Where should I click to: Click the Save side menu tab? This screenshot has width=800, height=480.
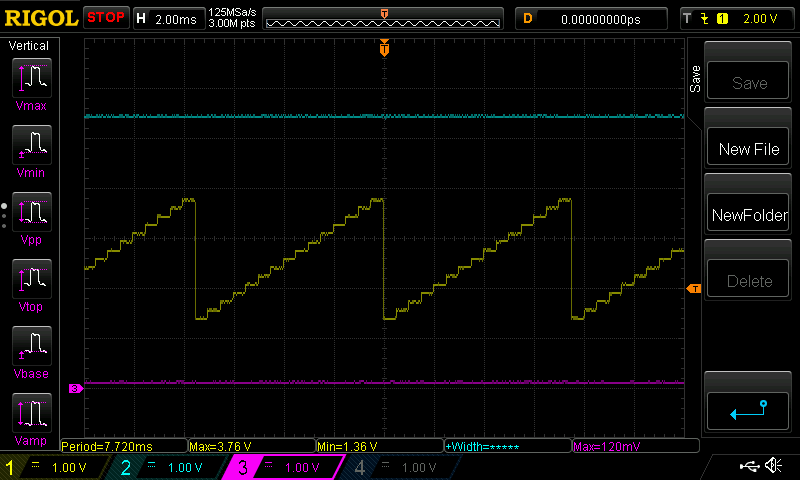coord(696,79)
